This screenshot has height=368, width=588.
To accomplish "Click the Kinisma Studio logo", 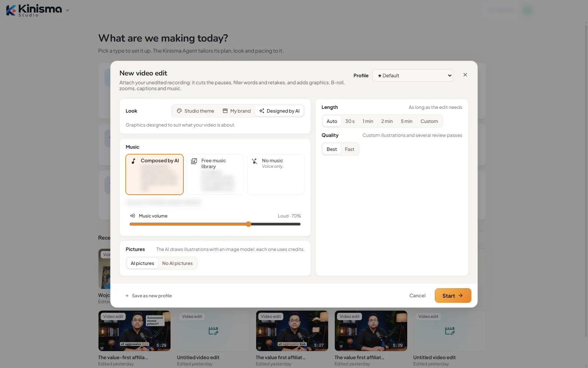I will click(x=34, y=10).
